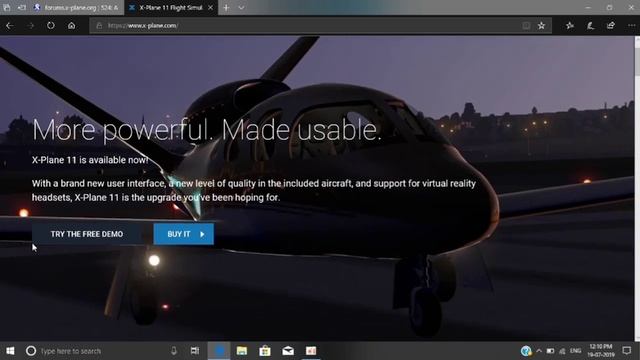Viewport: 640px width, 360px height.
Task: Click 'More powerful. Made usable.' headline
Action: [x=207, y=130]
